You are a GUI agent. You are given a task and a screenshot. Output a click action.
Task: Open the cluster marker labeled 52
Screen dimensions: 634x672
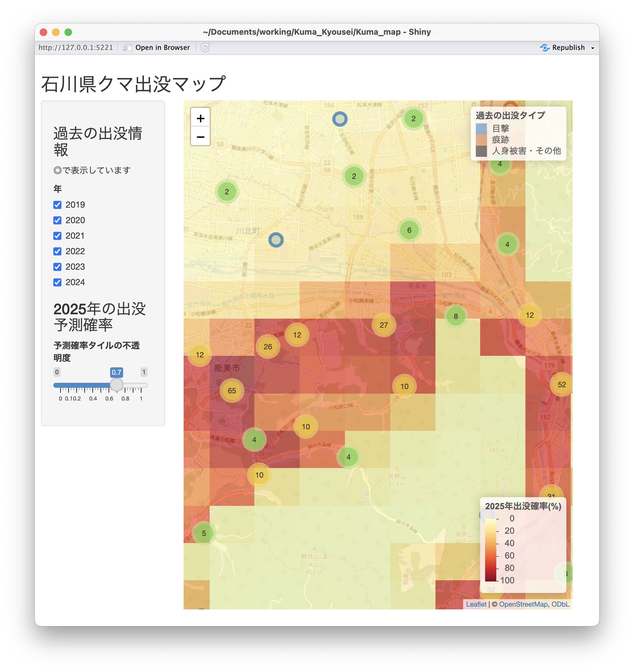click(x=562, y=384)
